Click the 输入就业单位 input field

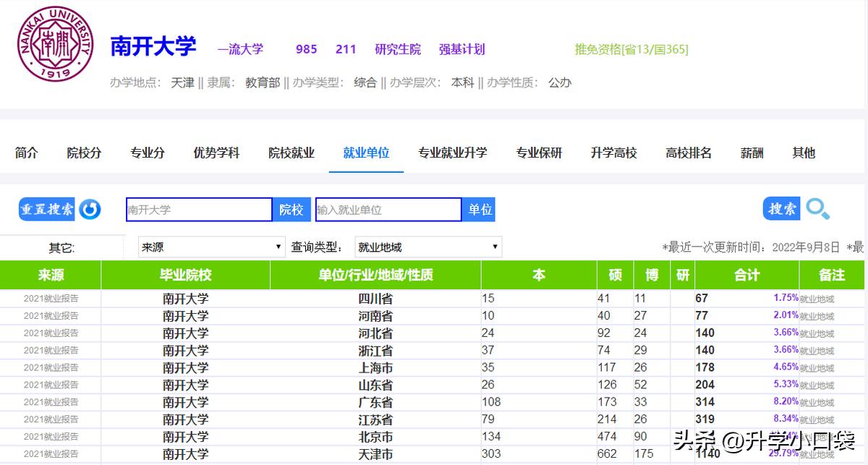point(388,209)
